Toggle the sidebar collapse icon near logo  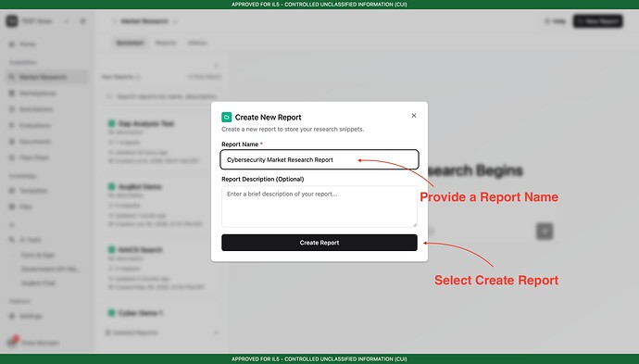tap(82, 21)
